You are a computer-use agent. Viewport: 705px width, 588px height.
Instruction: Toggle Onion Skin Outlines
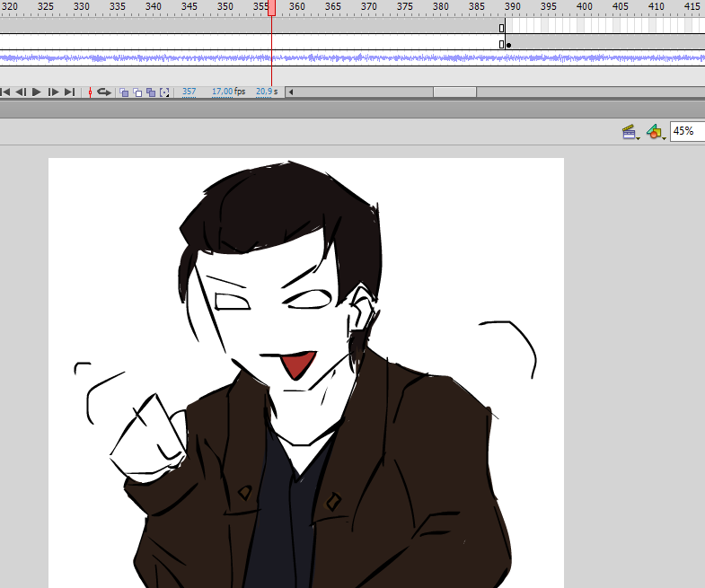(137, 92)
